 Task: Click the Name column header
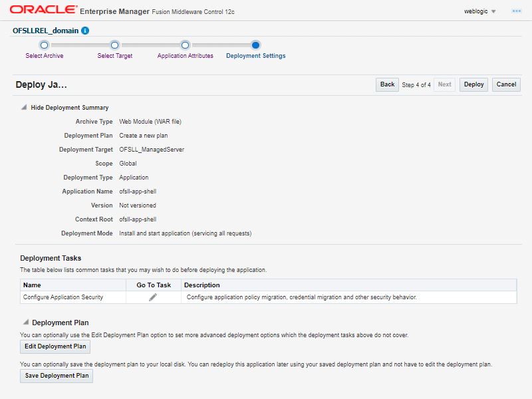point(73,285)
